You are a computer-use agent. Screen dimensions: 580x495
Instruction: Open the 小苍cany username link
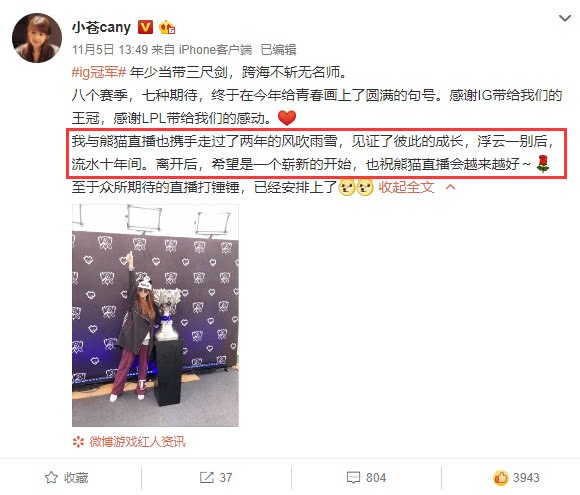tap(101, 28)
